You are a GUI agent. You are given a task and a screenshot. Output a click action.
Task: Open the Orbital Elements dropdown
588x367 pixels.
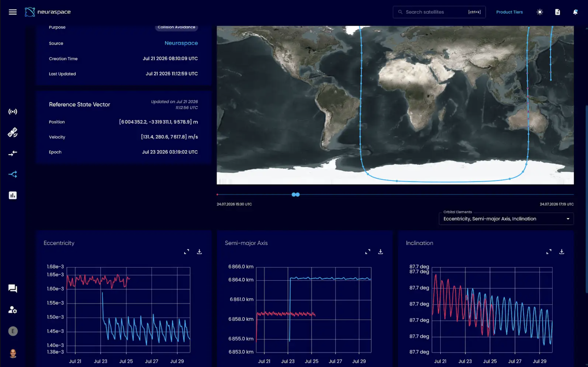(x=506, y=219)
